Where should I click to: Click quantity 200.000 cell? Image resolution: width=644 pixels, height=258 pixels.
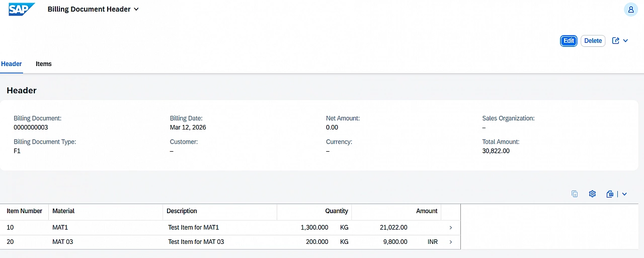(x=317, y=242)
